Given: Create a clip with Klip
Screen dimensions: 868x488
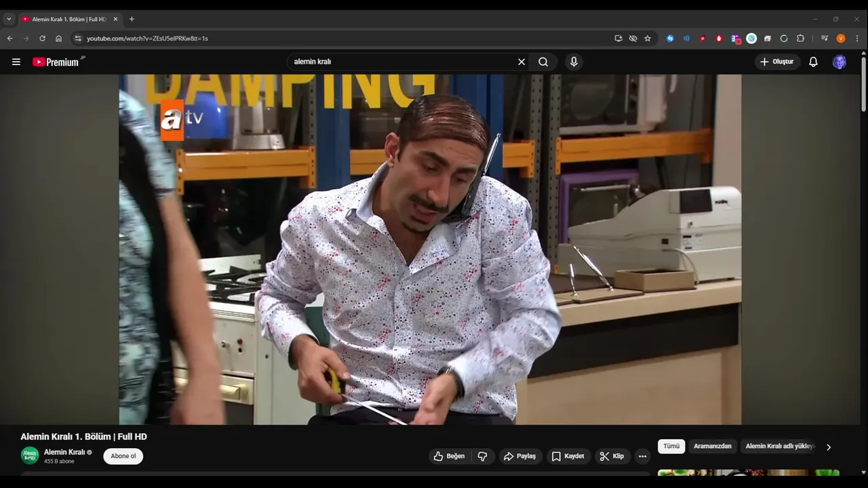Looking at the screenshot, I should 612,456.
